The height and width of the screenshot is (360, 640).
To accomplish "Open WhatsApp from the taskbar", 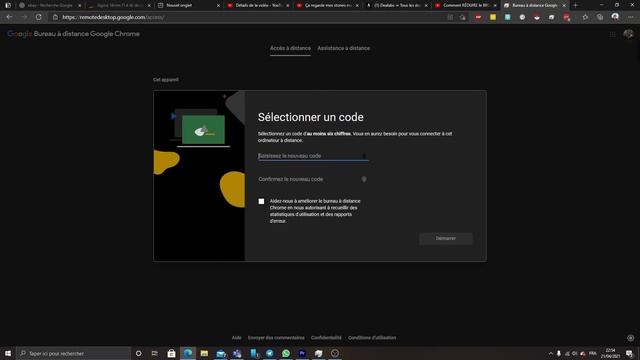I will (x=286, y=353).
